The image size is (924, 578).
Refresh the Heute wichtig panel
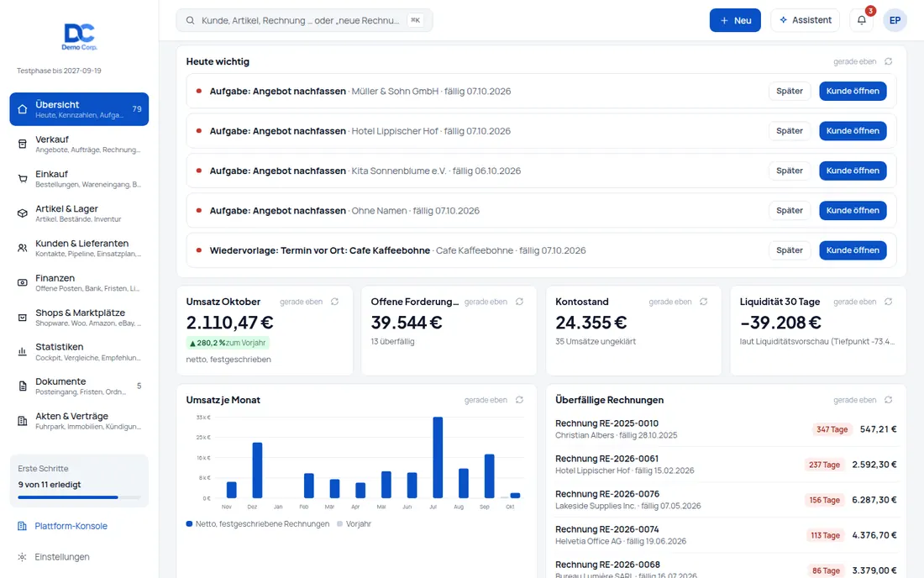(888, 61)
